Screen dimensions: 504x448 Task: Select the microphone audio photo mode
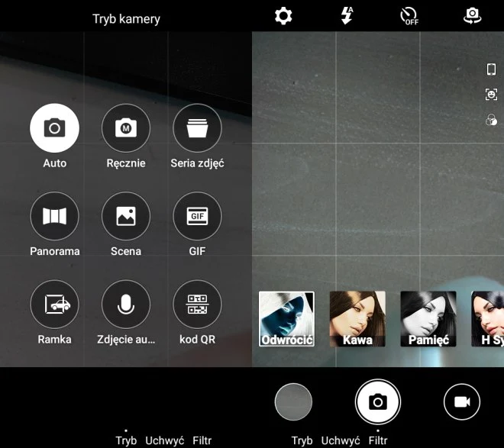126,304
